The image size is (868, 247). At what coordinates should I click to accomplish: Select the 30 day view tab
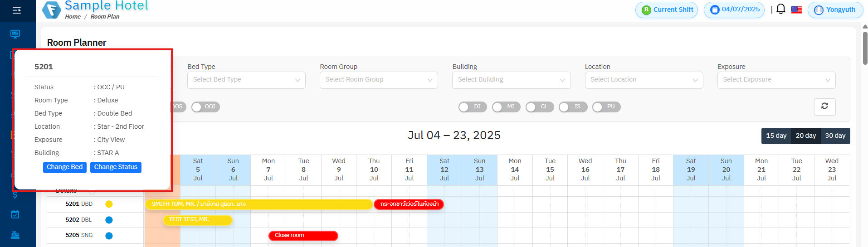835,136
